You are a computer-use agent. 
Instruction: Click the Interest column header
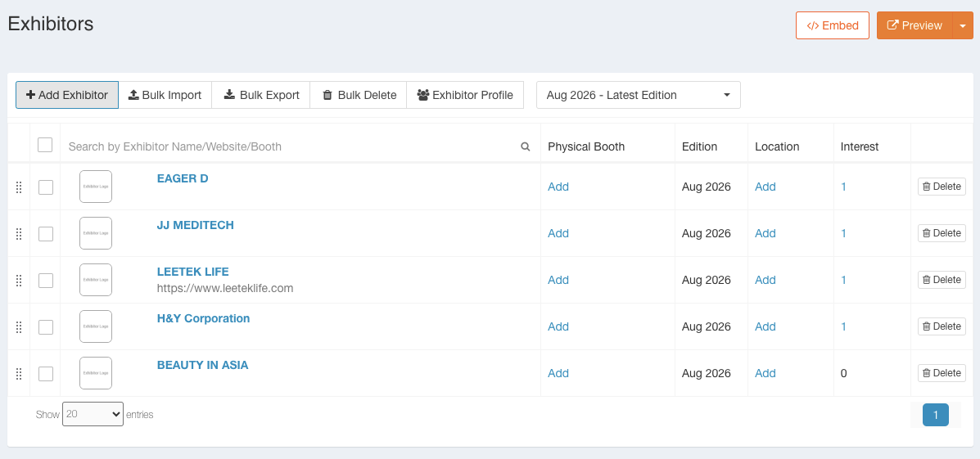pos(860,146)
